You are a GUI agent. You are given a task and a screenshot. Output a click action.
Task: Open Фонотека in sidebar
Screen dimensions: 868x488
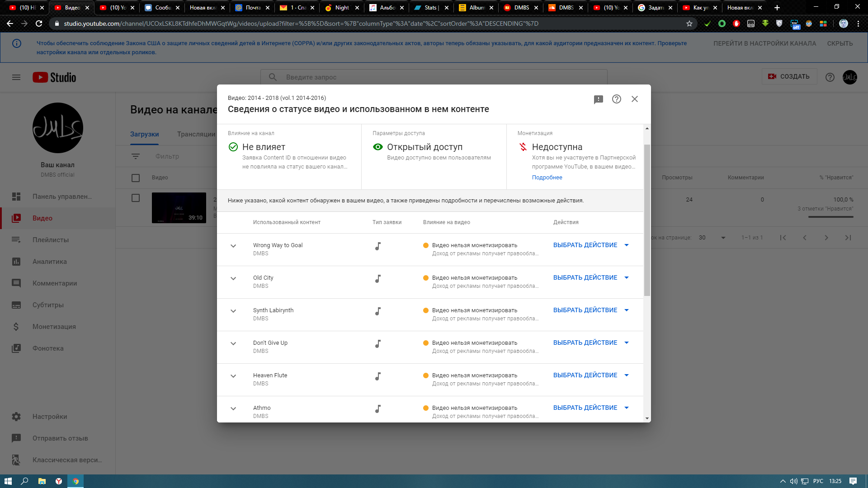point(58,348)
